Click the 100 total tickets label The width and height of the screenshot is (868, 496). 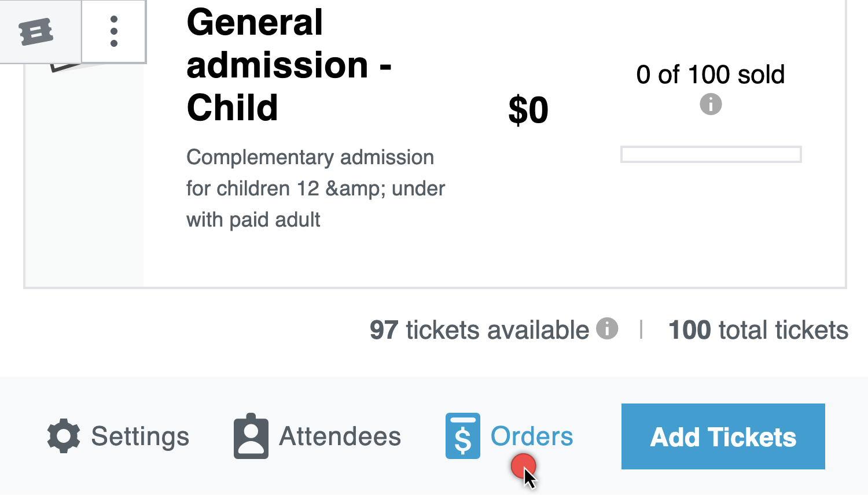coord(758,330)
